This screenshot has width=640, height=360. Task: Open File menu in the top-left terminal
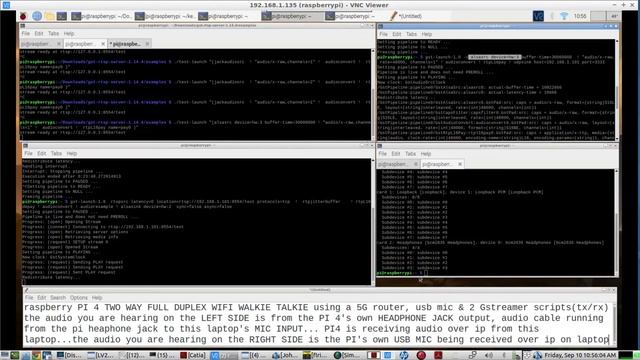[25, 33]
